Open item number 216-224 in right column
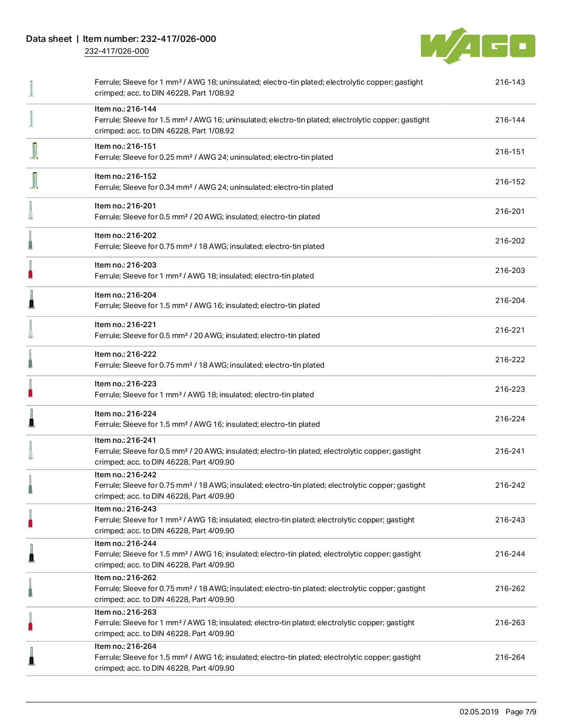 point(510,419)
